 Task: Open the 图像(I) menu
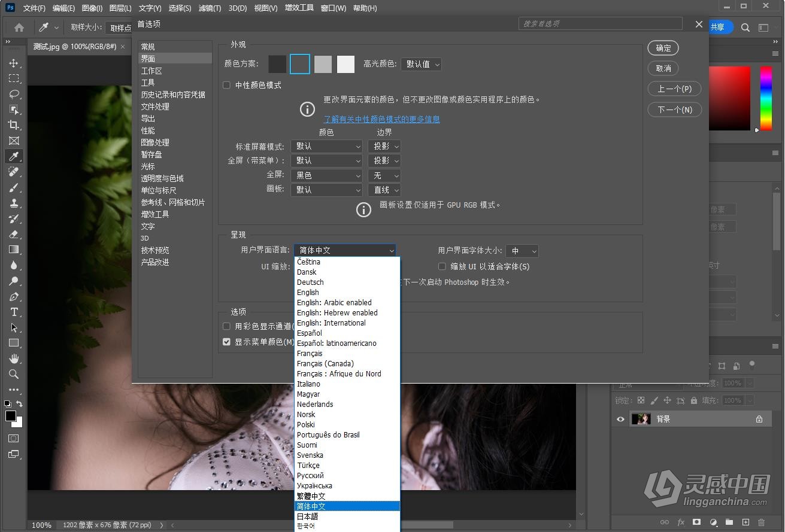pos(92,8)
